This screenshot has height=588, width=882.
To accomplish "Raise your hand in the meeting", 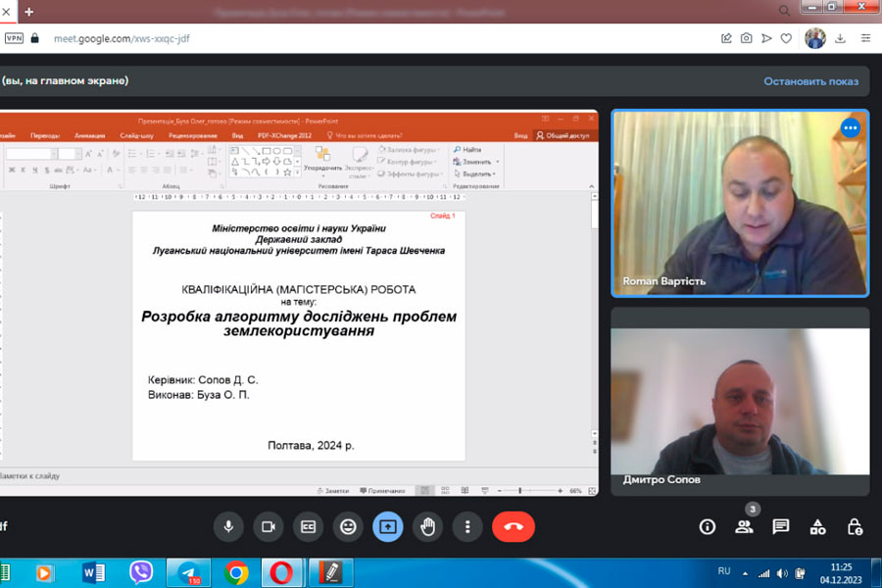I will [427, 526].
